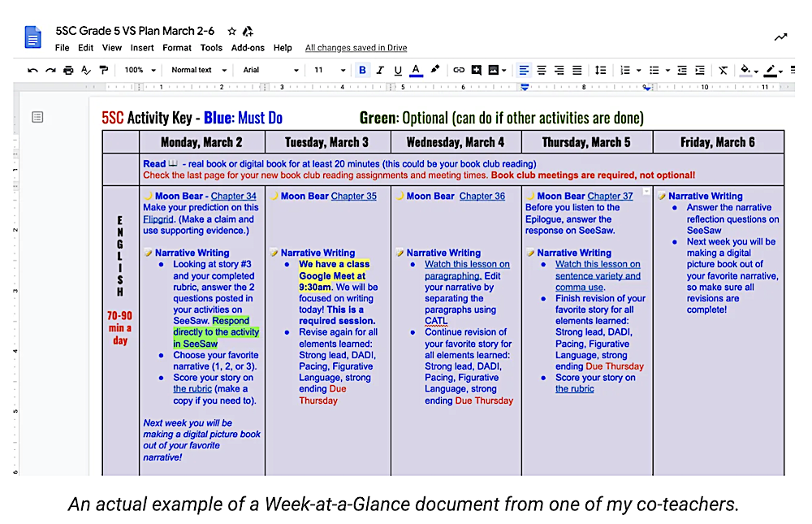Viewport: 812px width, 524px height.
Task: Move document with Drive folder icon
Action: tap(248, 31)
